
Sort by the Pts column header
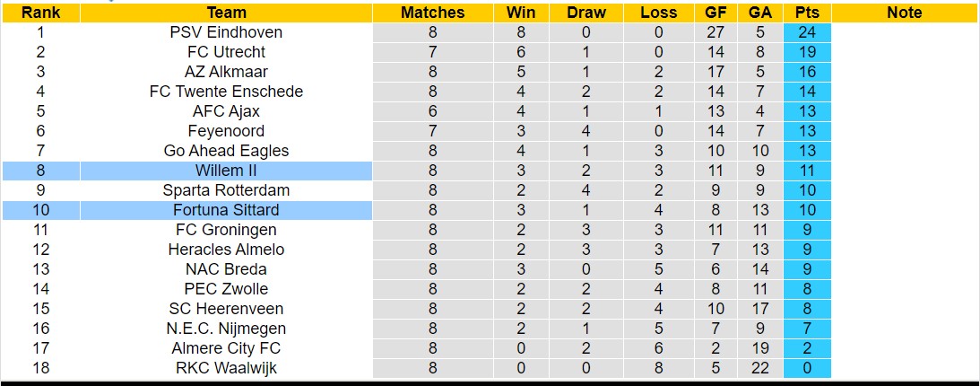807,13
